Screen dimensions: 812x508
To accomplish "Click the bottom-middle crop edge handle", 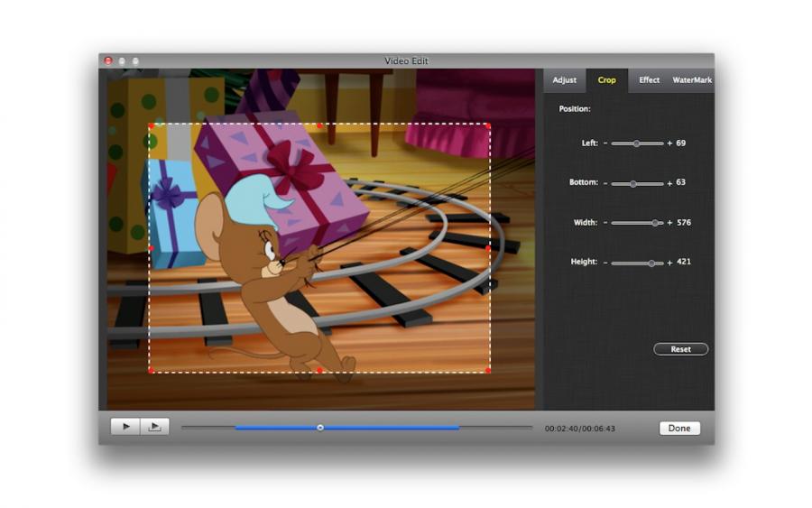I will pos(320,370).
